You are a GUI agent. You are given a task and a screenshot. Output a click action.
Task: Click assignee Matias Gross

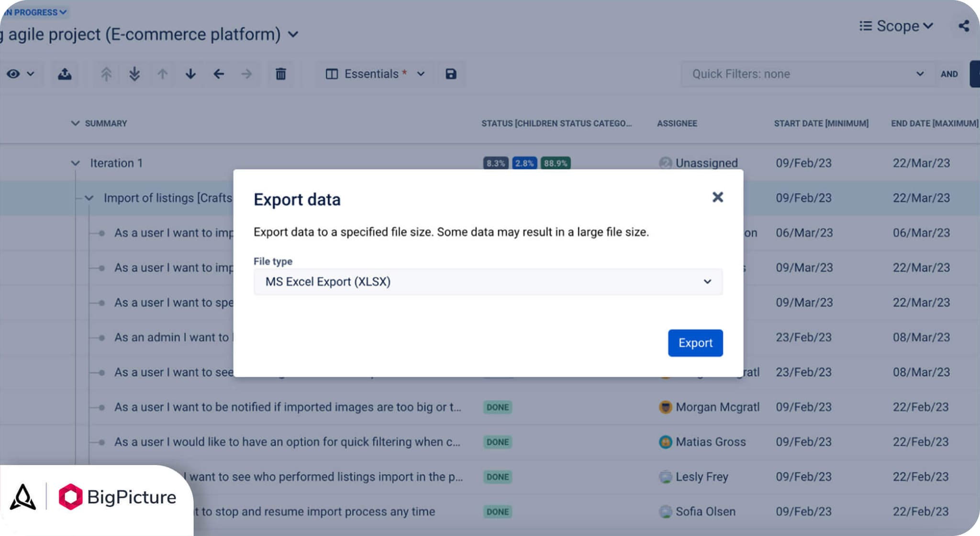coord(702,442)
